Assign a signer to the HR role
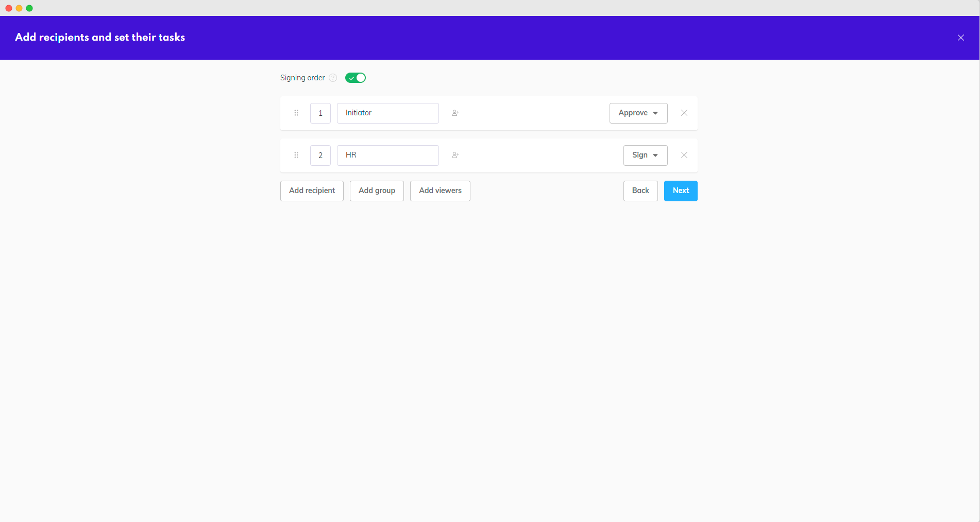 click(455, 155)
